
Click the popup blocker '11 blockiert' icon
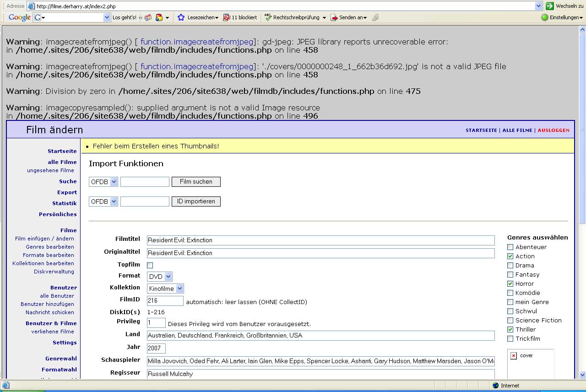click(x=227, y=17)
